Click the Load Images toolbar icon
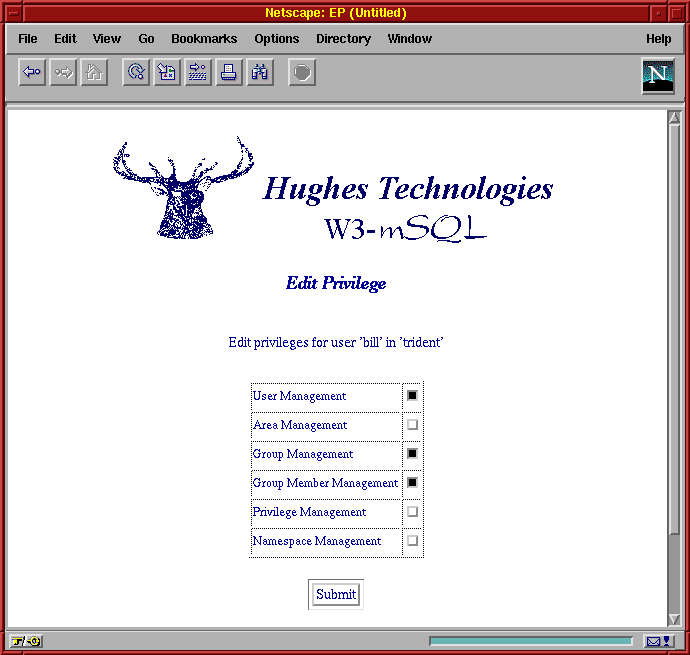 167,73
